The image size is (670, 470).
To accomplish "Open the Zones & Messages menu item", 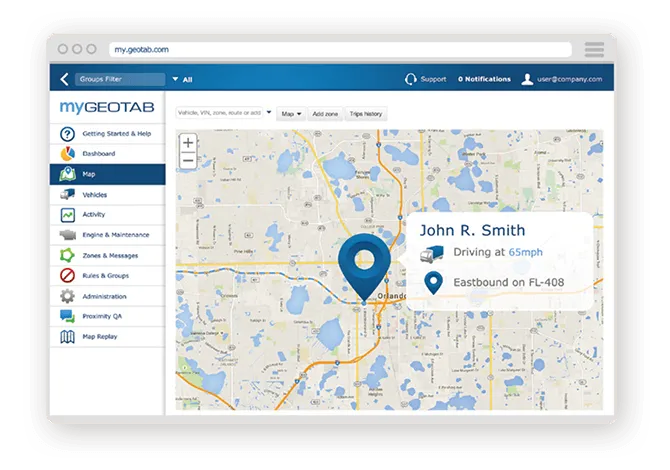I will [x=108, y=255].
